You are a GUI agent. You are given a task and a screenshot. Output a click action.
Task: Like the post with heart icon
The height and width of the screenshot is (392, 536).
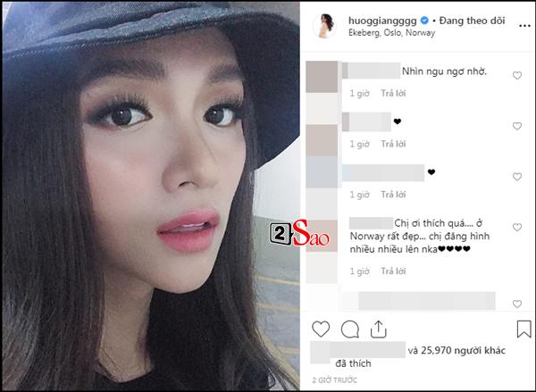click(x=321, y=329)
